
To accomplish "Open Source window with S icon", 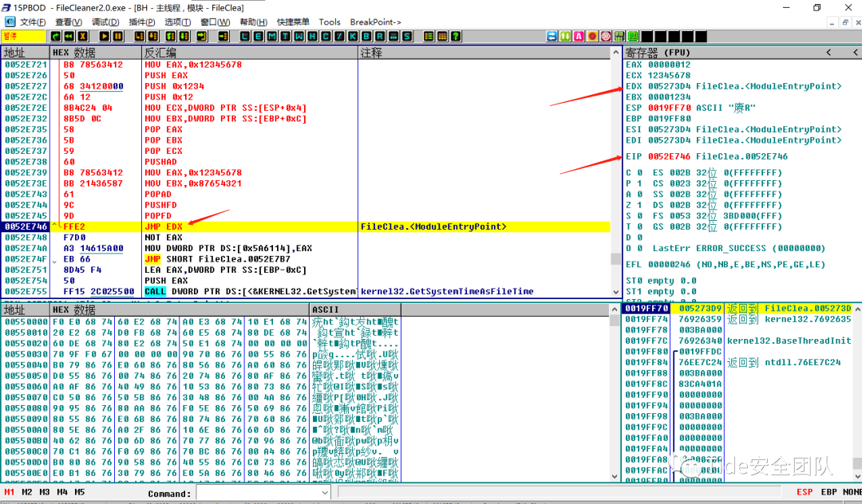I will tap(406, 36).
